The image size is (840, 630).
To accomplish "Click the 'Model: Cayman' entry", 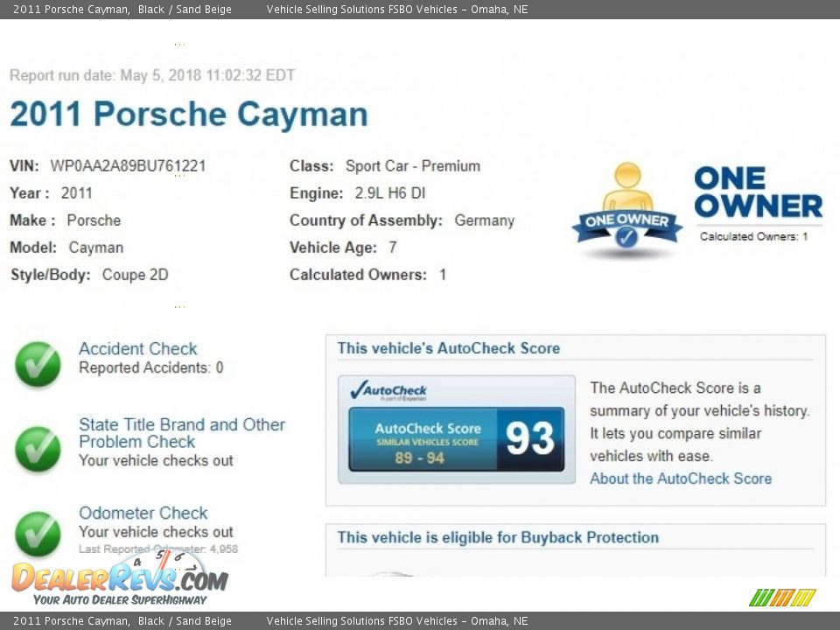I will (66, 248).
